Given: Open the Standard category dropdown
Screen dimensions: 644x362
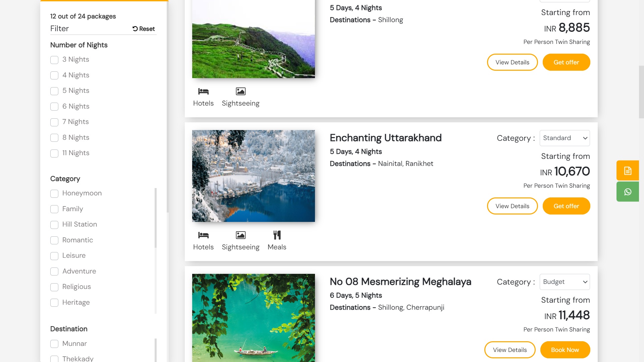Looking at the screenshot, I should (x=565, y=138).
